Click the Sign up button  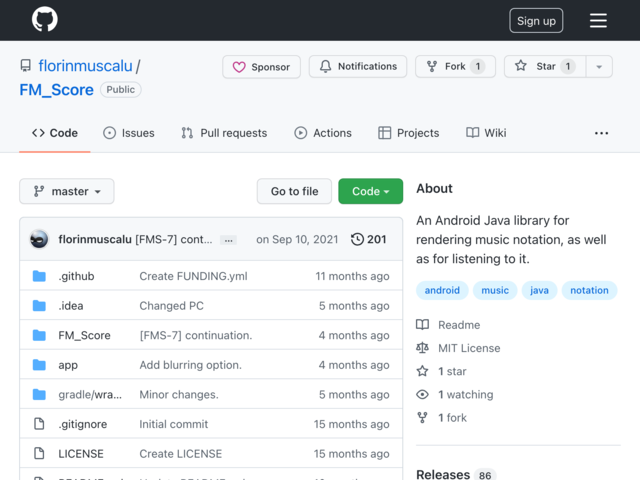(x=536, y=20)
